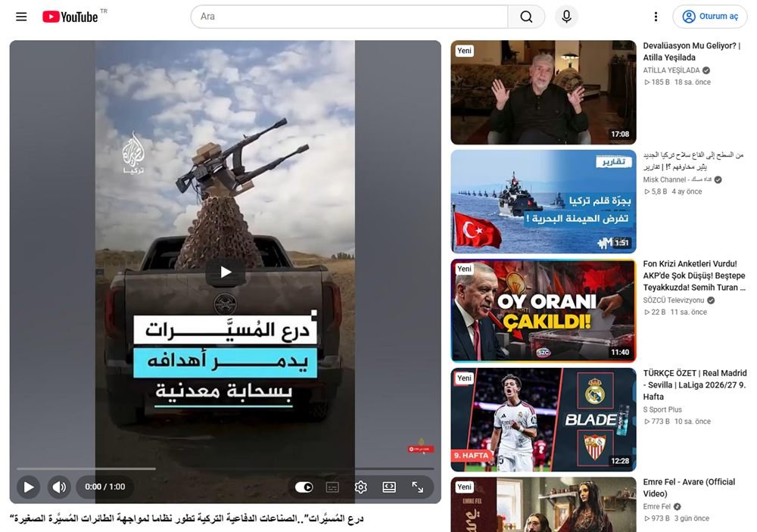Image resolution: width=757 pixels, height=532 pixels.
Task: Toggle the autoplay switch
Action: pos(304,487)
